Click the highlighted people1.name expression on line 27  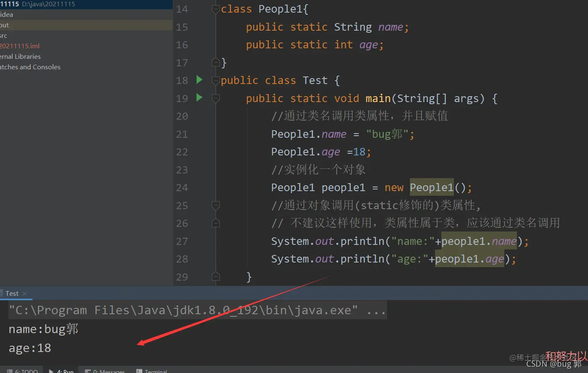pos(479,241)
